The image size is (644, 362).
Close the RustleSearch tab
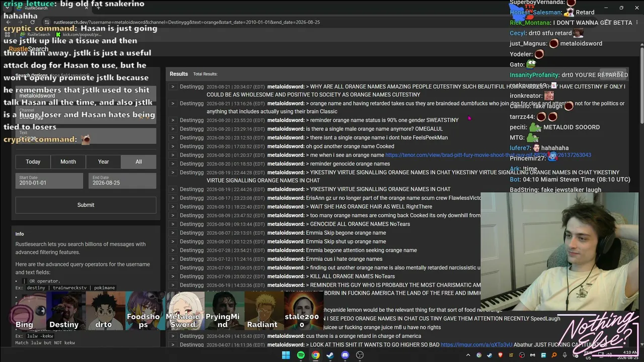(86, 8)
